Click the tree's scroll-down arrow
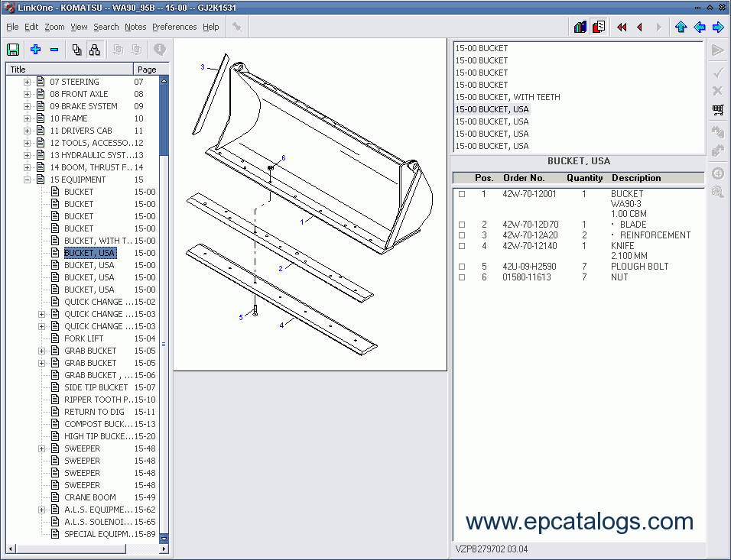Image resolution: width=731 pixels, height=560 pixels. (x=164, y=538)
